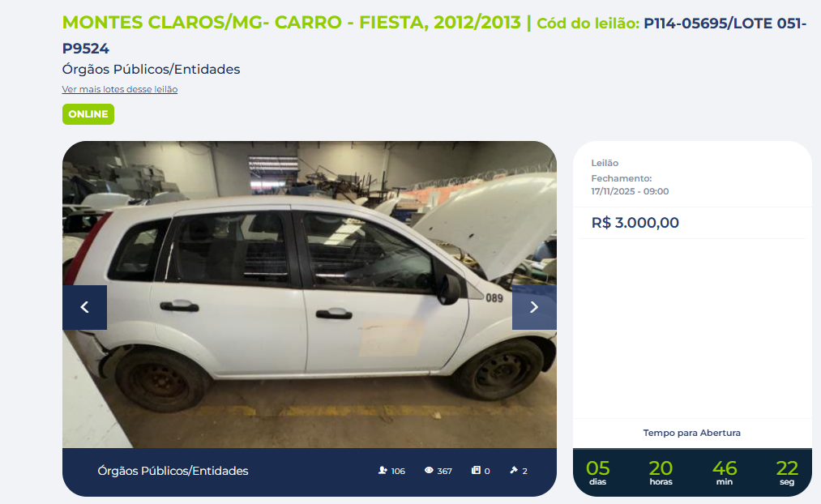
Task: Open 'Ver mais lotes desse leilão' link
Action: [x=120, y=89]
